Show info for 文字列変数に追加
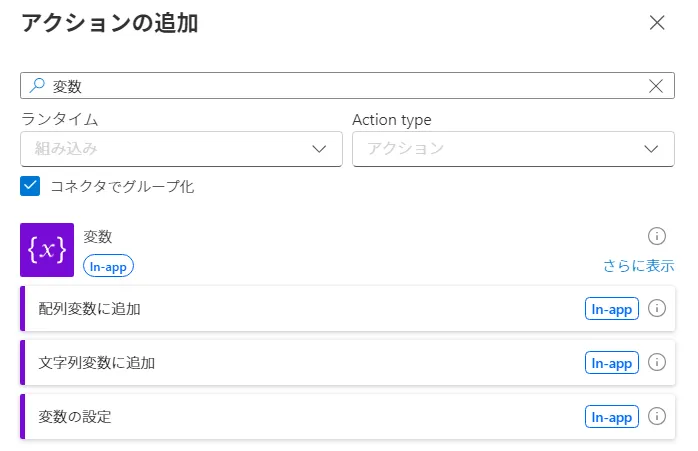698x451 pixels. coord(657,362)
